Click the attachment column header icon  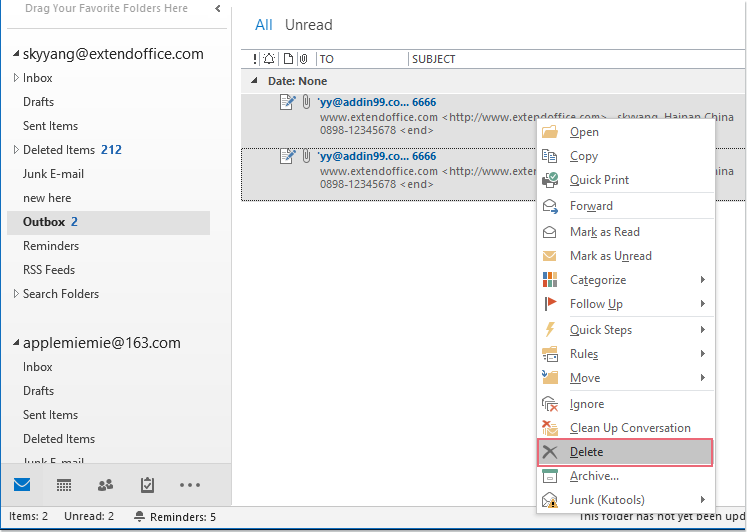(305, 59)
